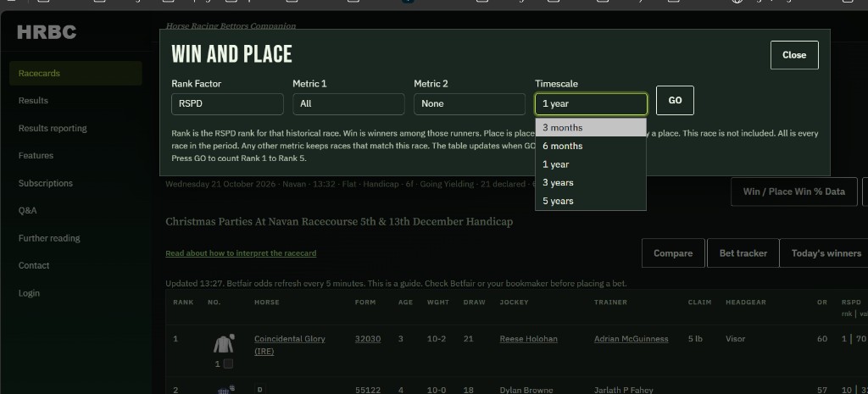Open the racecard interpretation guide link
The width and height of the screenshot is (868, 394).
pos(241,253)
